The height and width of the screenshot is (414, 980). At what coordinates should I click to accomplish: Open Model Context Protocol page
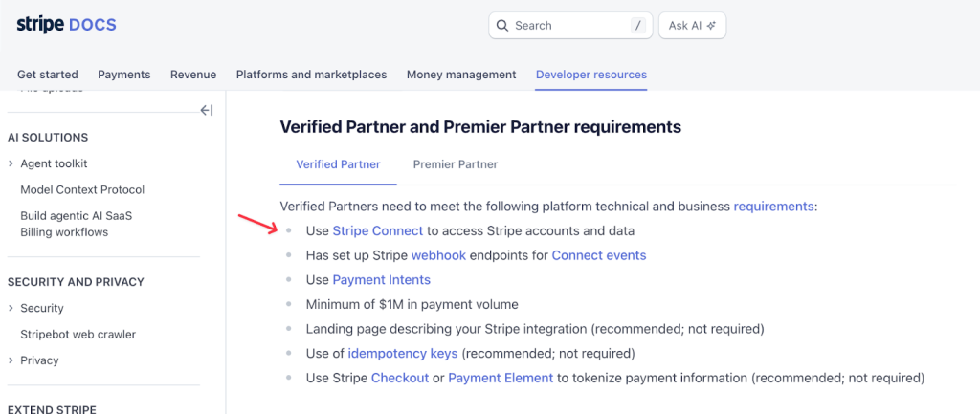pyautogui.click(x=82, y=190)
